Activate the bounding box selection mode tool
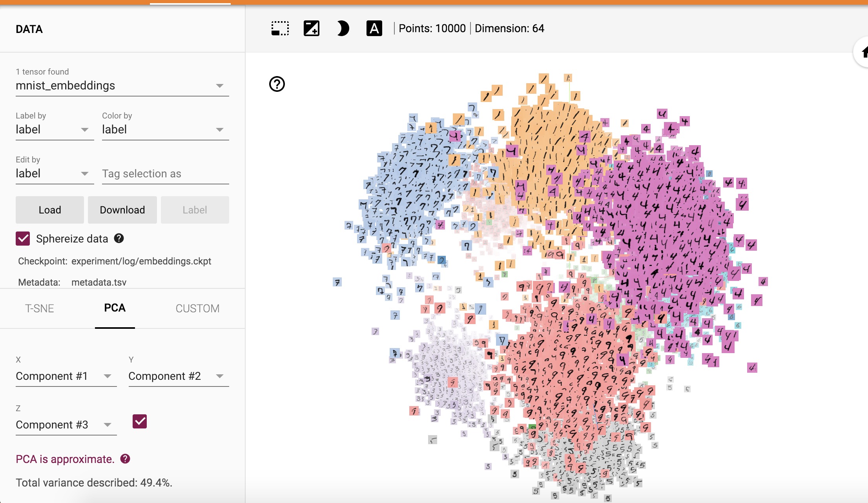This screenshot has height=503, width=868. coord(279,28)
